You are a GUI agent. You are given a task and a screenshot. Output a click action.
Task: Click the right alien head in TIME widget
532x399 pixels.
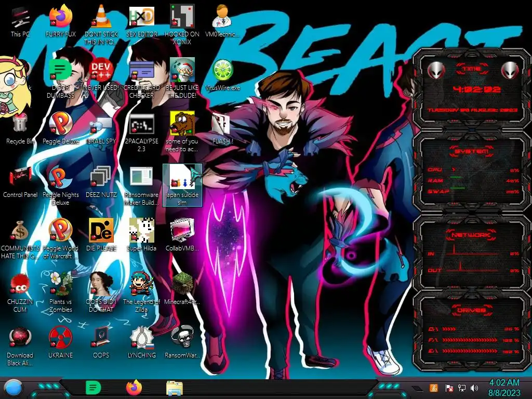tap(510, 71)
